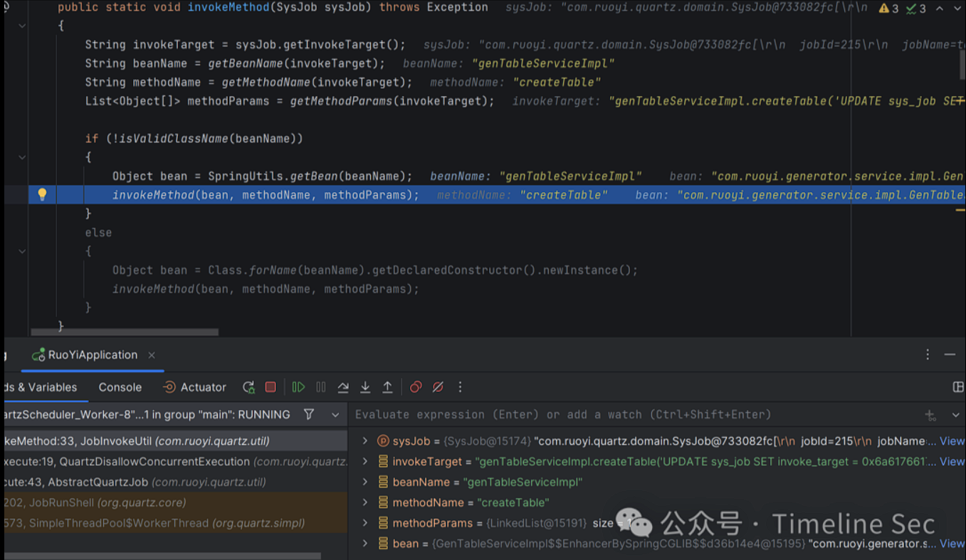Click the intention lightbulb on highlighted line
This screenshot has width=966, height=560.
coord(42,194)
